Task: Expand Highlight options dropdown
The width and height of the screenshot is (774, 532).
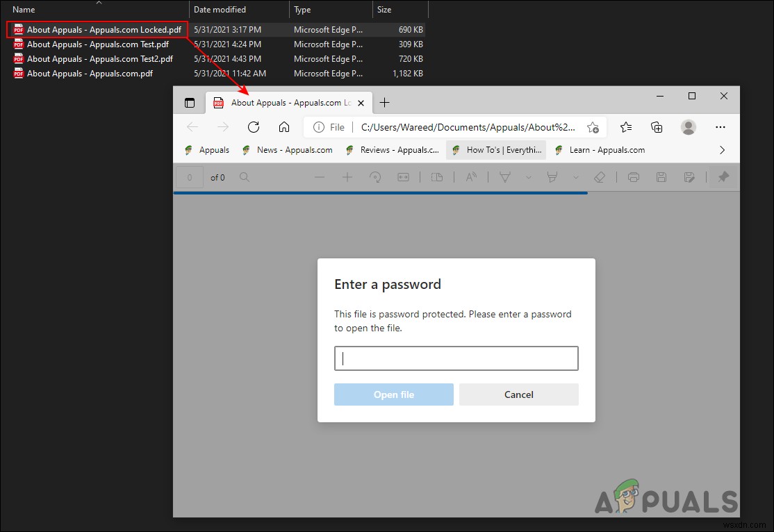Action: tap(575, 177)
